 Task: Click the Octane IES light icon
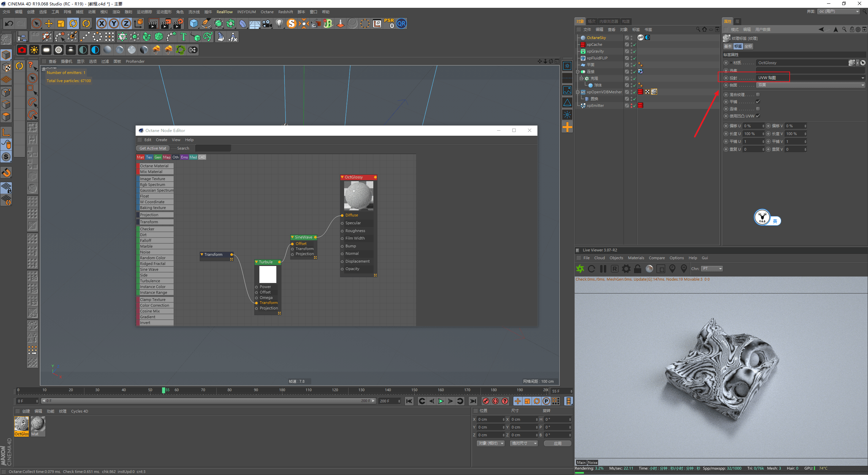(x=71, y=50)
